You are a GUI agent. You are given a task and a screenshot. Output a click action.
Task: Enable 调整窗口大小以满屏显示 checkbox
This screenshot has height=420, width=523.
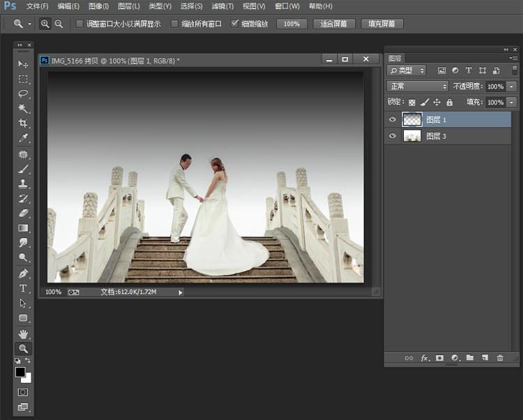(x=79, y=24)
